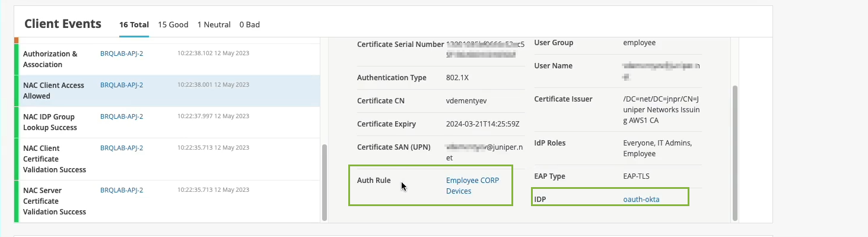Click the IdP Roles value text
Image resolution: width=868 pixels, height=237 pixels.
coord(657,148)
